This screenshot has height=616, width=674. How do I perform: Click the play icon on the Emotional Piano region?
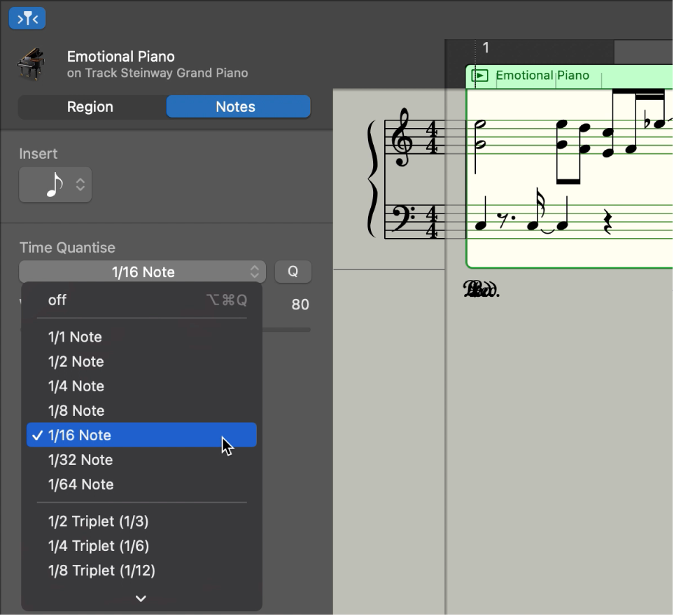[x=481, y=76]
